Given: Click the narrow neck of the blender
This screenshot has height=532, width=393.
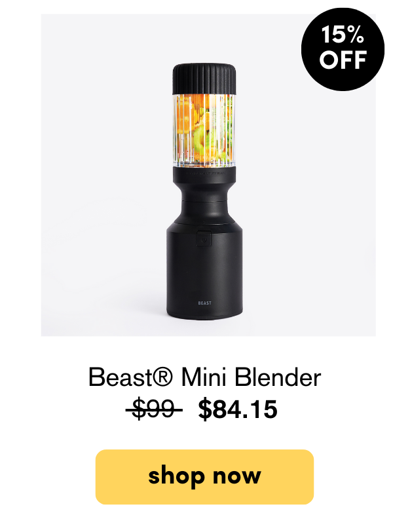Looking at the screenshot, I should click(204, 203).
